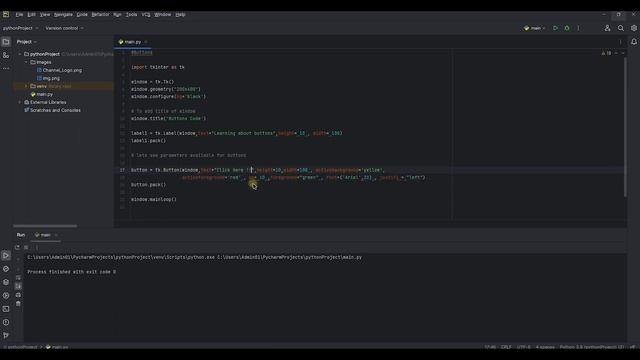Select Channel_Logo.png in project tree
The height and width of the screenshot is (360, 640).
[59, 70]
